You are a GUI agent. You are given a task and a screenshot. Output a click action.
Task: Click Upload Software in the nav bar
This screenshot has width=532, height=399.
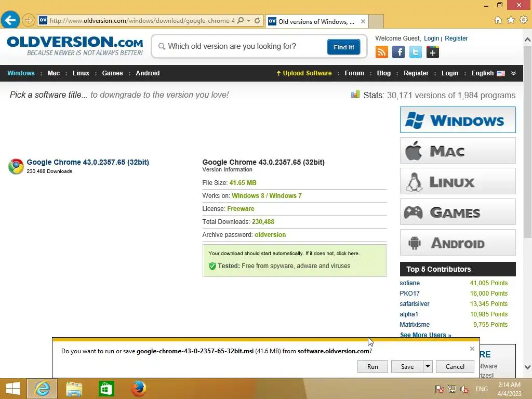(x=304, y=73)
